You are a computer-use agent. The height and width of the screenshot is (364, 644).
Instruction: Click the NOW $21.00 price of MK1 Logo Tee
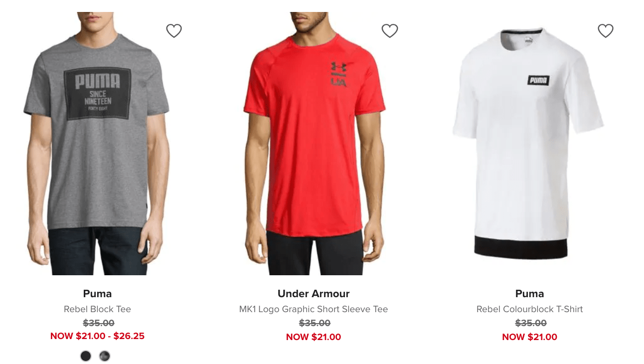point(314,337)
